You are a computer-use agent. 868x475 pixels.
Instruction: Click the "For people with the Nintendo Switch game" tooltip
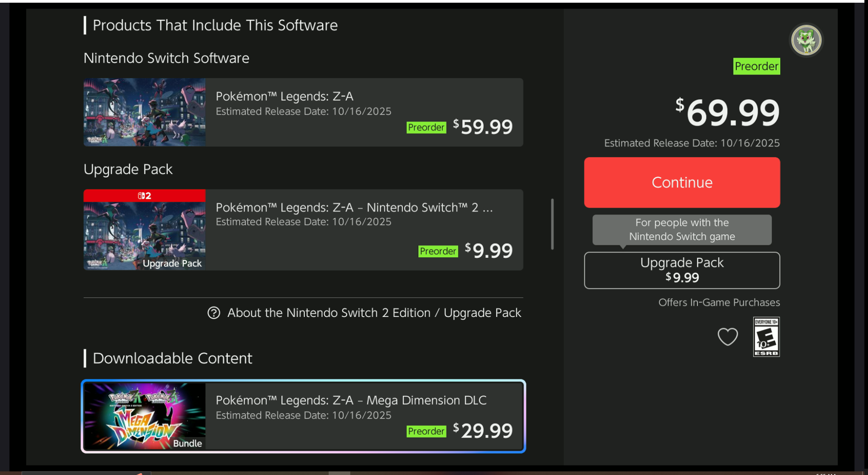(682, 229)
